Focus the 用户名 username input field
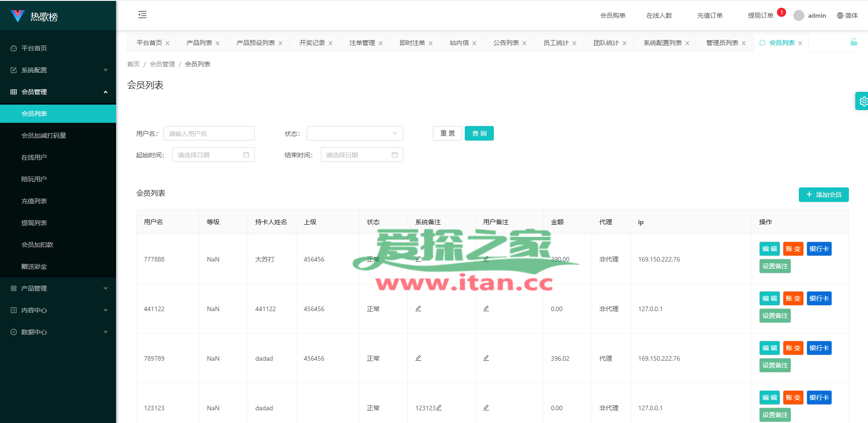The image size is (868, 423). click(209, 133)
